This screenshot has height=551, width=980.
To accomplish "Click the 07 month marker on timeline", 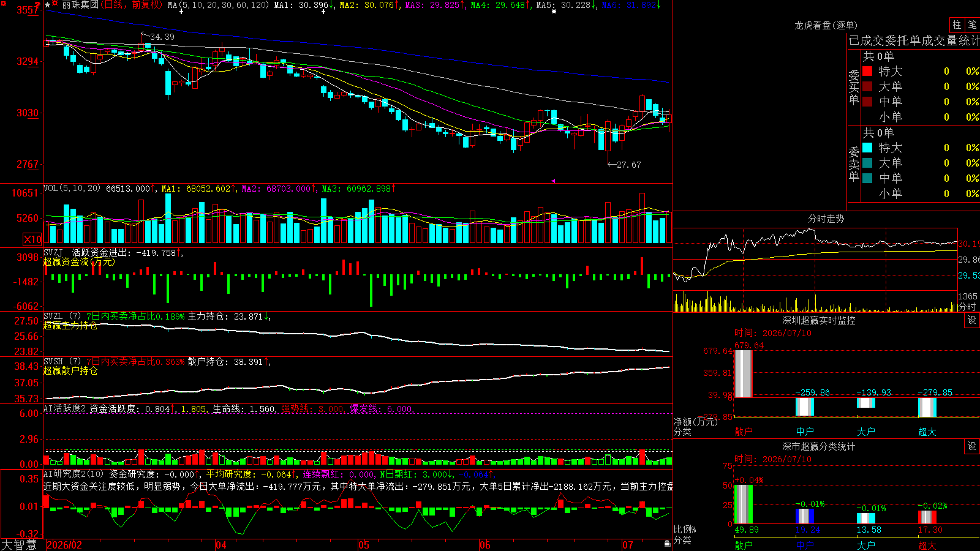I will click(628, 545).
